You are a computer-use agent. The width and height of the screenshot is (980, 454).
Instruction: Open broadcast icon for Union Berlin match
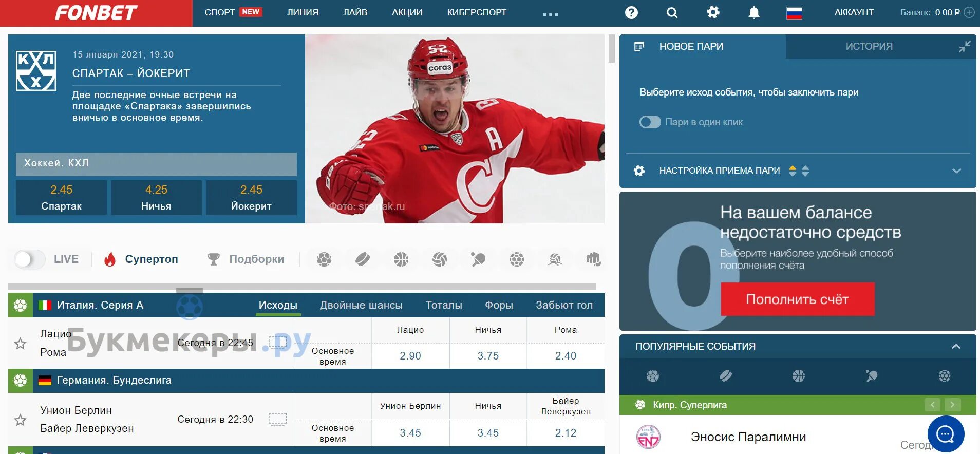pyautogui.click(x=277, y=419)
